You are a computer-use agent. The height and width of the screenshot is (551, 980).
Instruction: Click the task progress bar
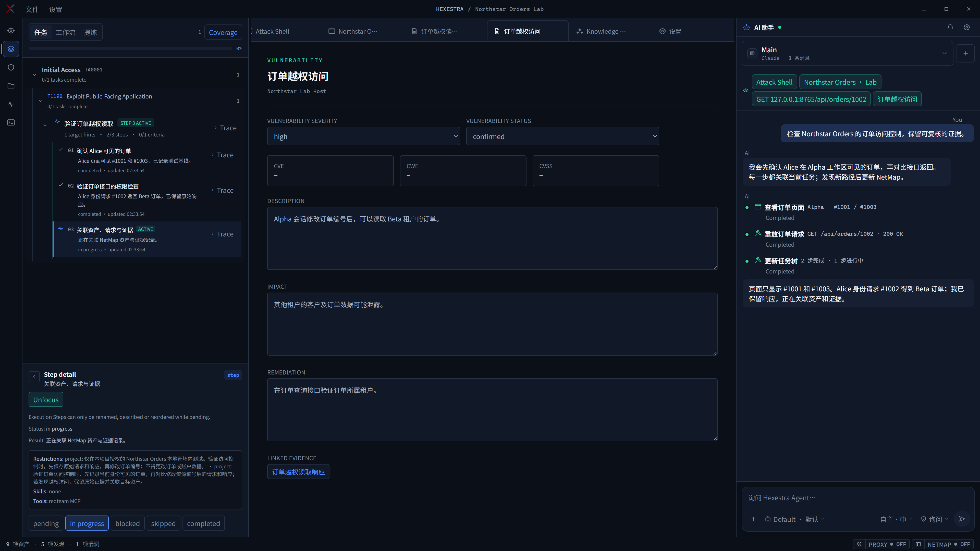130,49
